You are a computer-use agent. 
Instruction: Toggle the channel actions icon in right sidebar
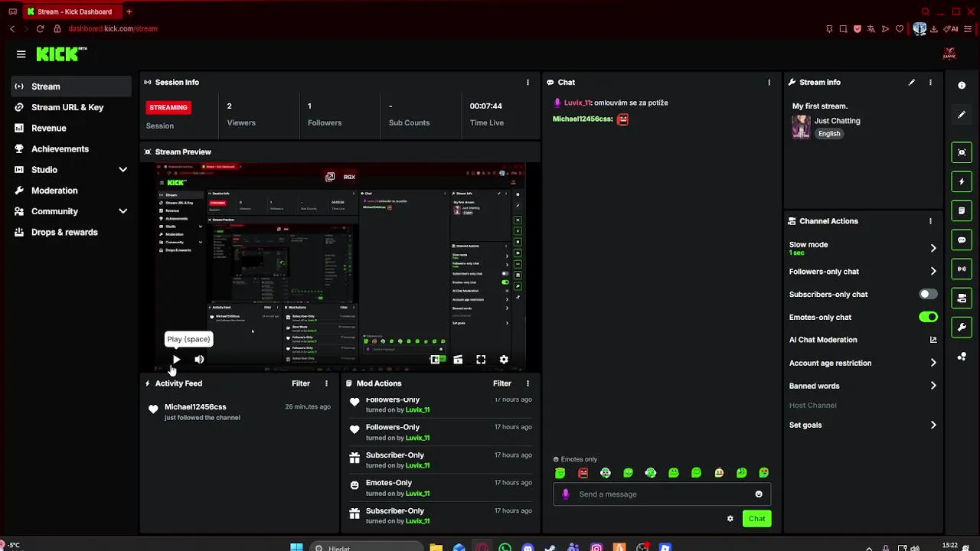coord(962,298)
